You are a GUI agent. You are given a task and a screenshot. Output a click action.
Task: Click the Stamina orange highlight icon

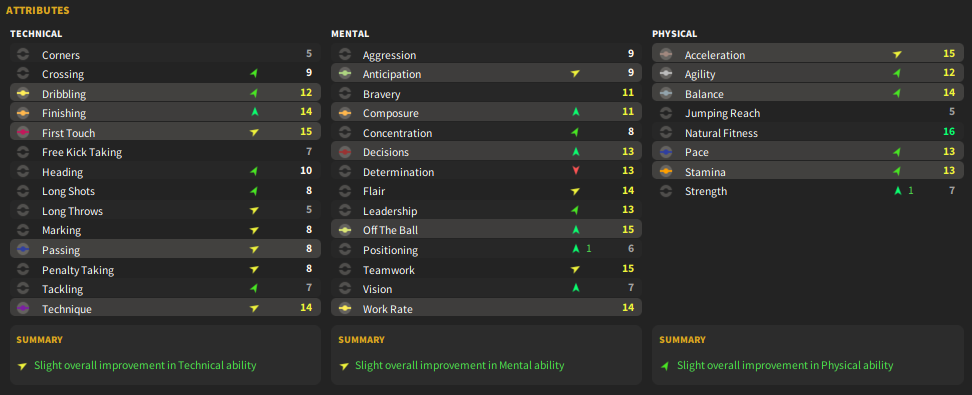coord(666,172)
